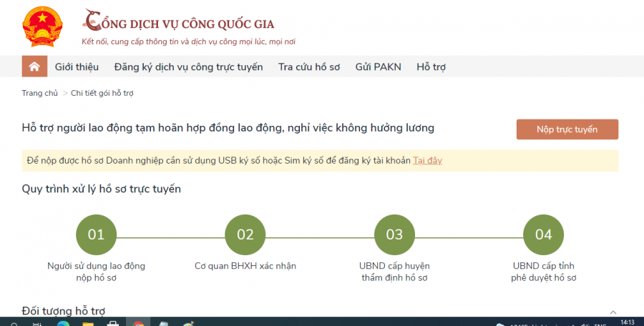Click the Vietnam national emblem logo
This screenshot has width=644, height=326.
(42, 26)
